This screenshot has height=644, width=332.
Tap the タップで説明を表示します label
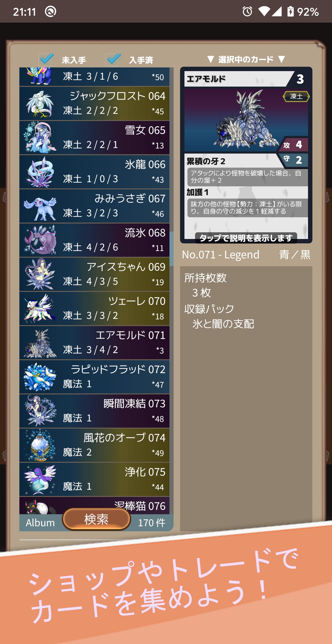[246, 238]
